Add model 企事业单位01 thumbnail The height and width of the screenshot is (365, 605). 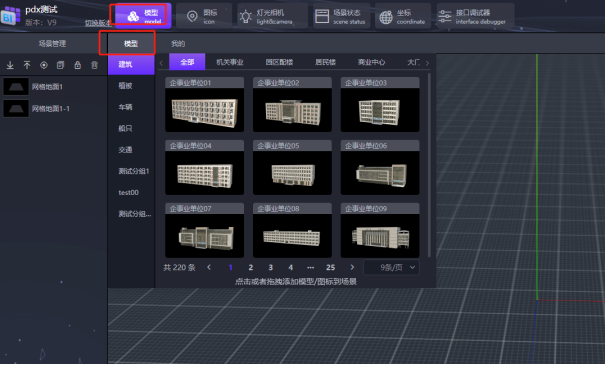(x=204, y=110)
